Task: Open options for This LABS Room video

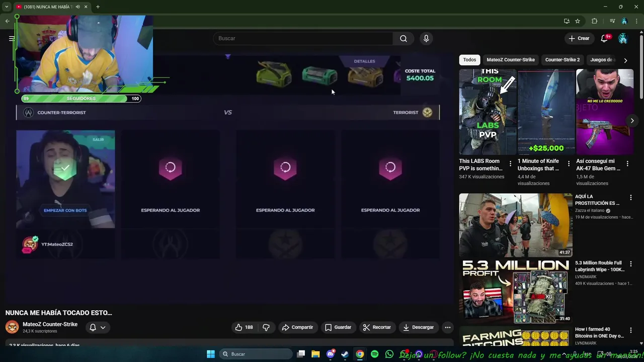Action: coord(510,163)
